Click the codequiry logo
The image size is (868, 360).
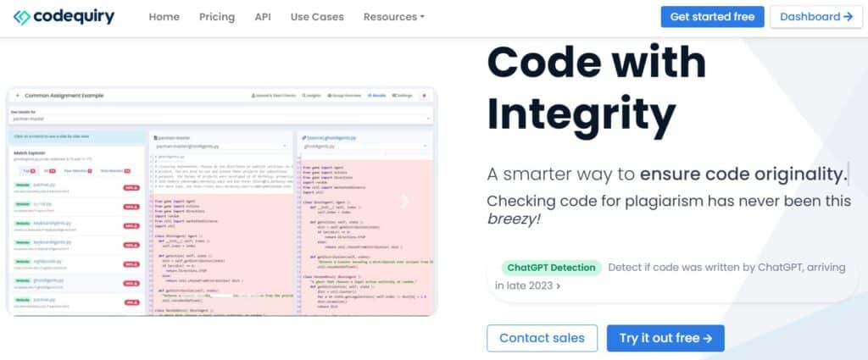pyautogui.click(x=64, y=17)
